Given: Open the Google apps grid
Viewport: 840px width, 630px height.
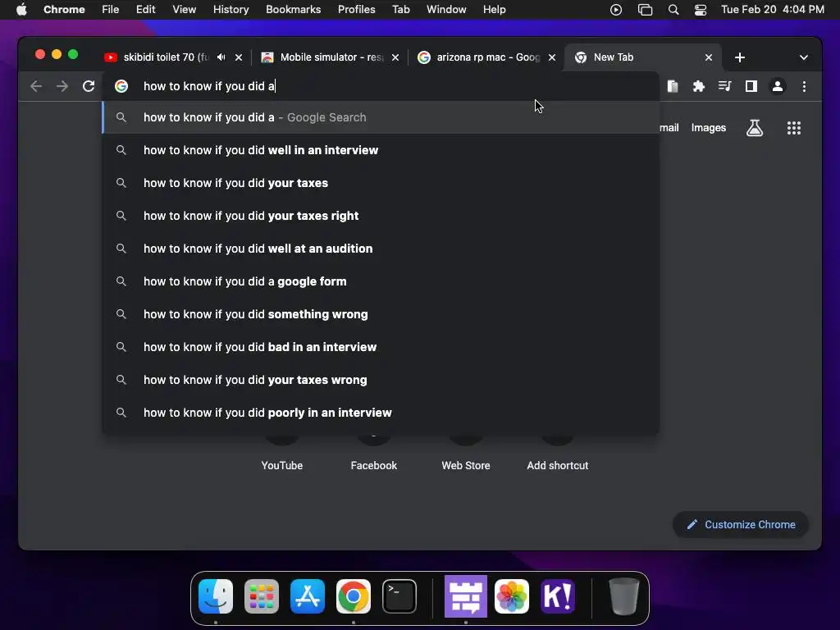Looking at the screenshot, I should click(x=794, y=128).
